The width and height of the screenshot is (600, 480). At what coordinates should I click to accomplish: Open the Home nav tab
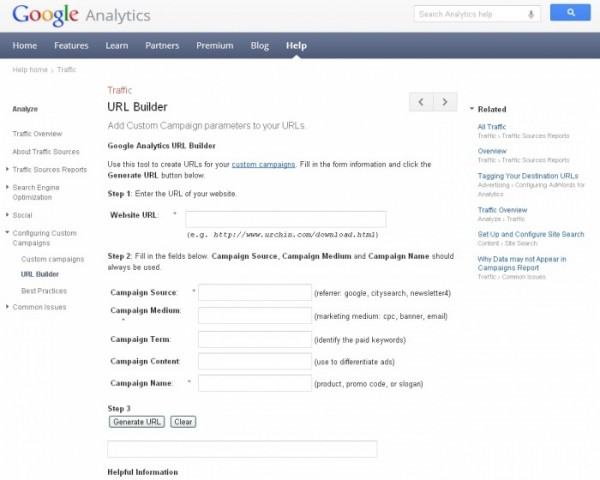click(25, 46)
